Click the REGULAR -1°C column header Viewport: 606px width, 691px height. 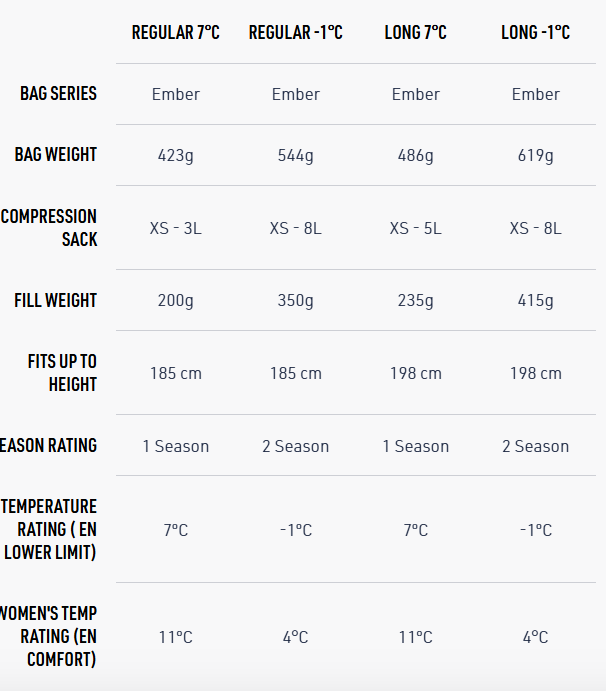point(295,33)
